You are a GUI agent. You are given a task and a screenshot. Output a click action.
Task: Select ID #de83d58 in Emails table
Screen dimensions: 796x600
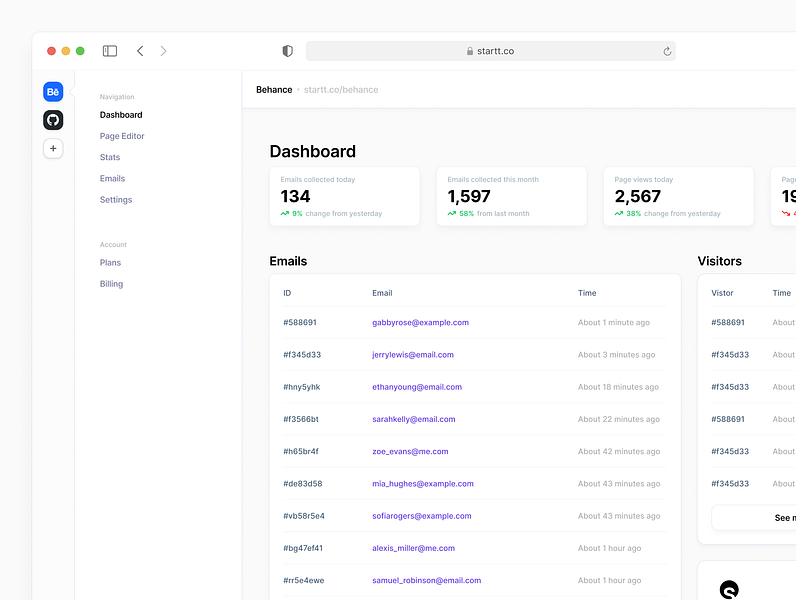[303, 484]
